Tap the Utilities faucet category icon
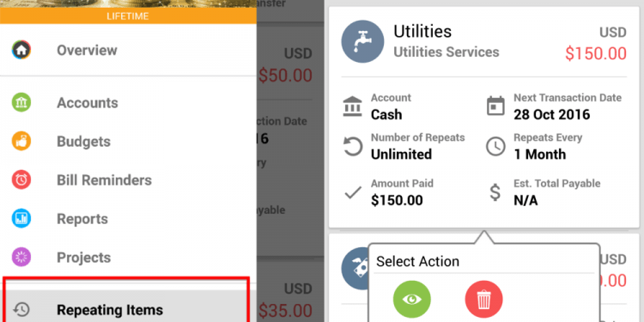 362,41
